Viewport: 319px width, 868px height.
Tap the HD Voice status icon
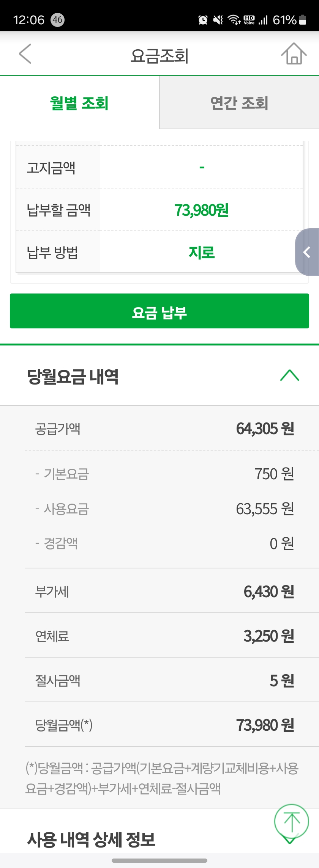coord(249,20)
